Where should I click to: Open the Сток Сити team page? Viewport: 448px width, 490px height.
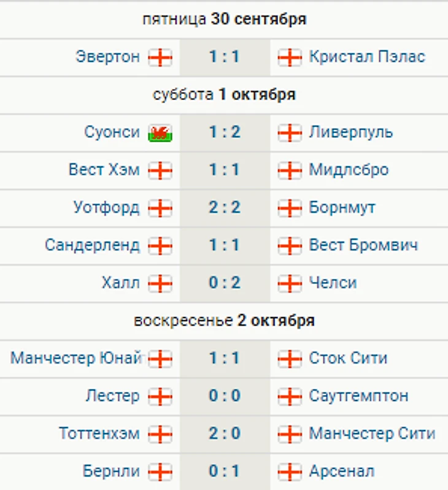348,358
